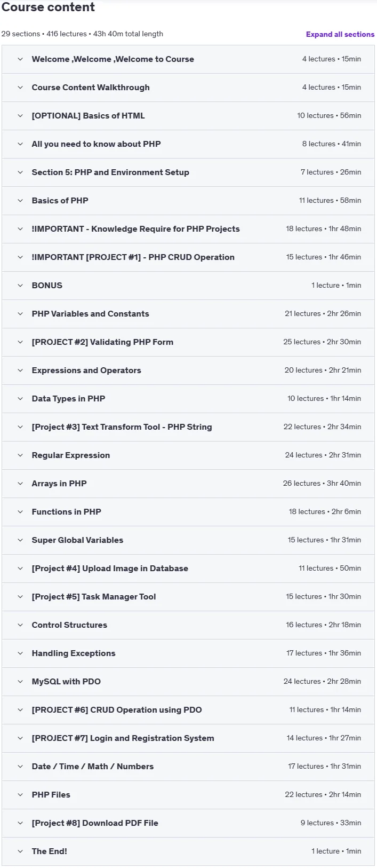Viewport: 377px width, 868px height.
Task: Click chevron next to 'The End!'
Action: (20, 851)
